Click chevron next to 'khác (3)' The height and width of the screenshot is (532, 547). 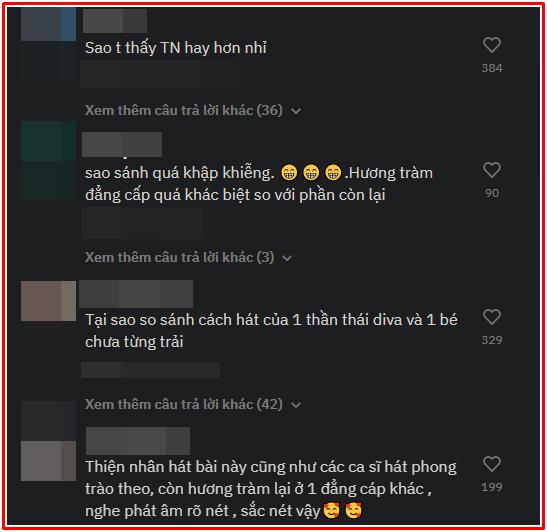(287, 258)
